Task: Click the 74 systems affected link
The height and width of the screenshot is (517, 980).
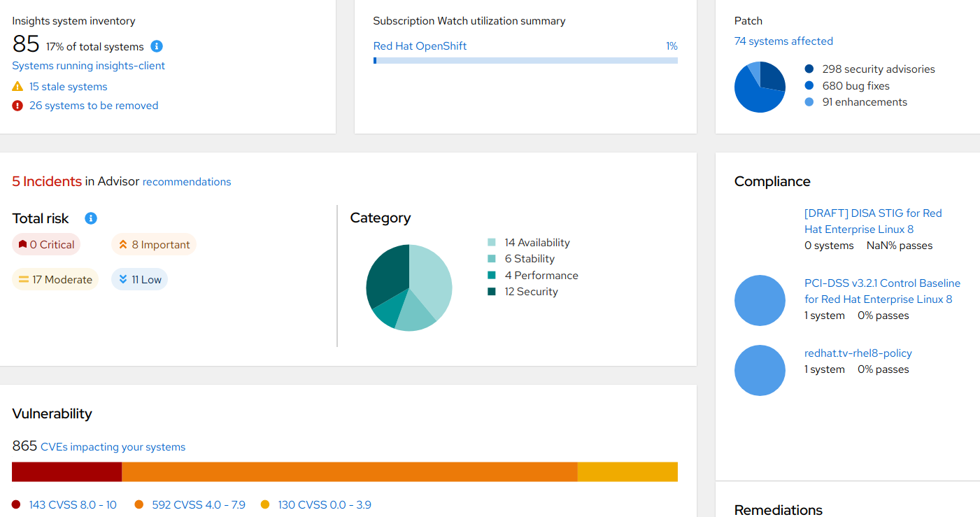Action: click(783, 41)
